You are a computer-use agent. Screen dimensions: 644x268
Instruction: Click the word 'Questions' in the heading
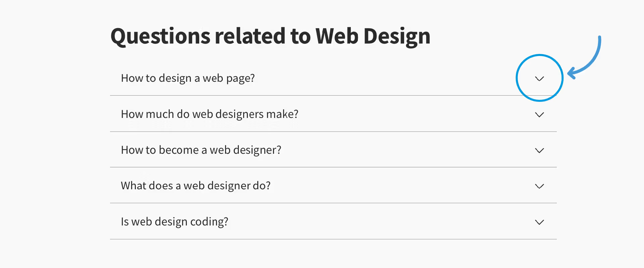point(160,36)
